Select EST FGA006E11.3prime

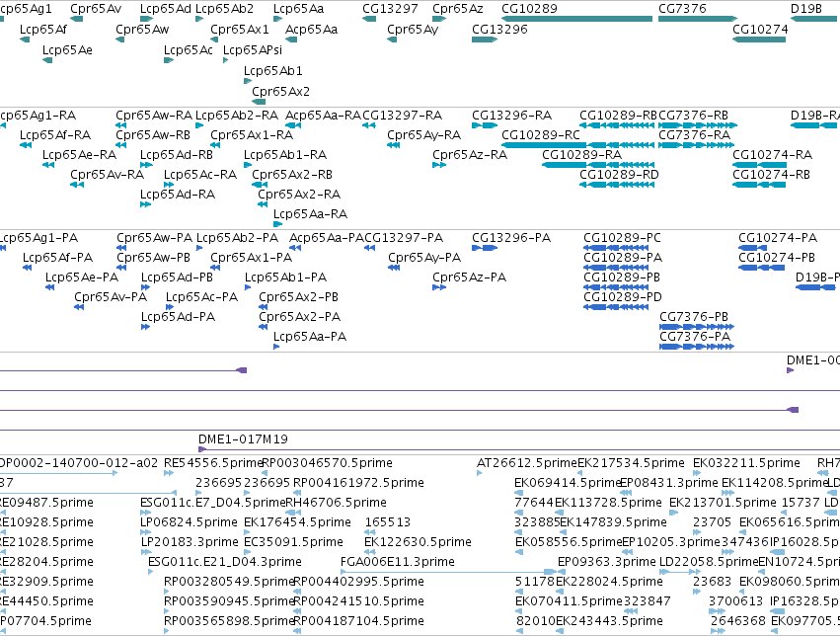[397, 562]
